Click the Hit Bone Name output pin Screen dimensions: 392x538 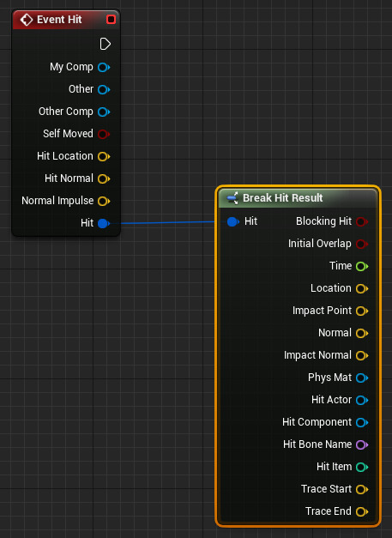pyautogui.click(x=362, y=444)
